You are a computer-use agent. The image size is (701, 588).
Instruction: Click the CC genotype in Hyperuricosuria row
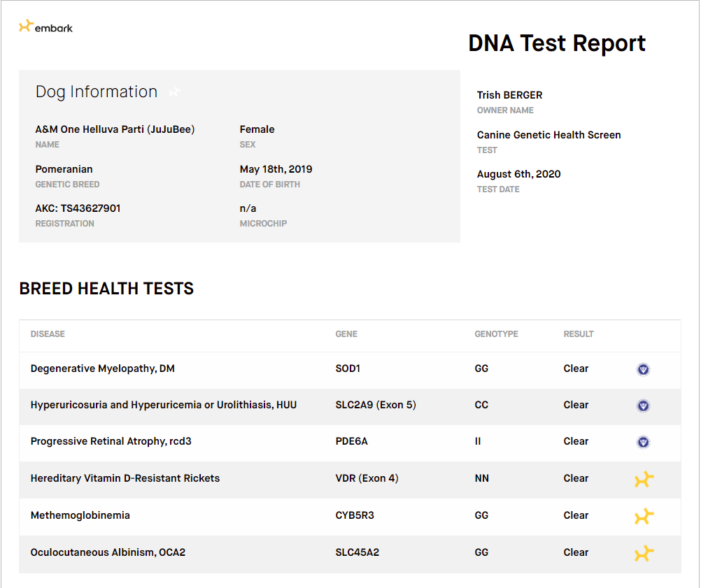coord(481,405)
